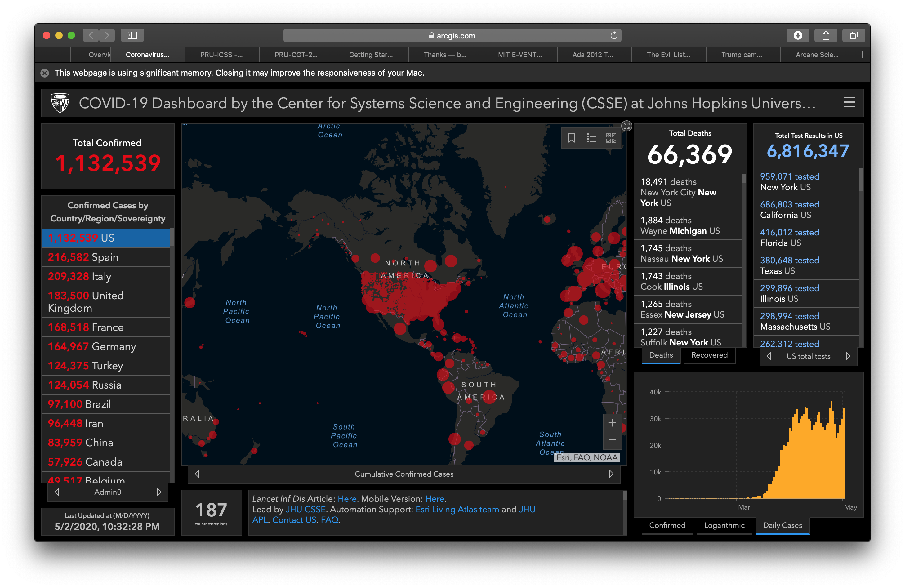
Task: Open the JHU CSSE link
Action: point(305,509)
